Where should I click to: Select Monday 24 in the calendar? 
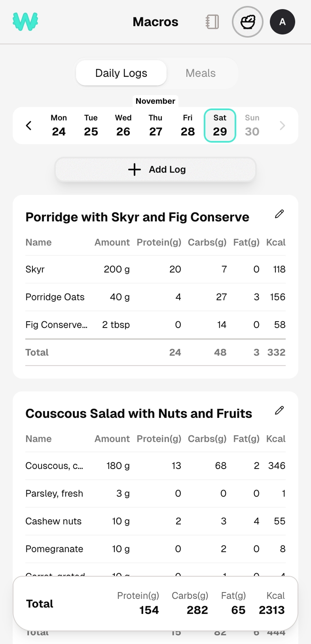[59, 126]
